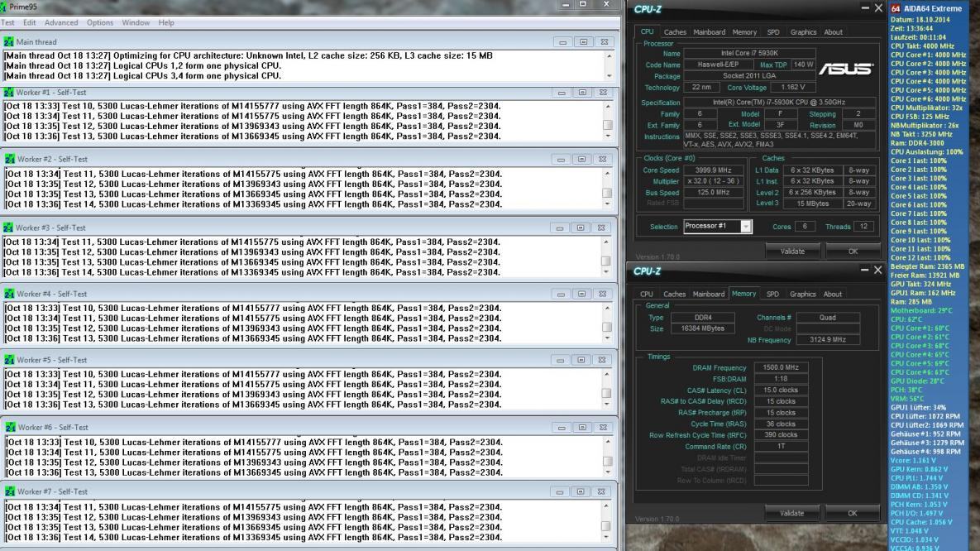
Task: Click Validate in the lower CPU-Z window
Action: point(792,514)
